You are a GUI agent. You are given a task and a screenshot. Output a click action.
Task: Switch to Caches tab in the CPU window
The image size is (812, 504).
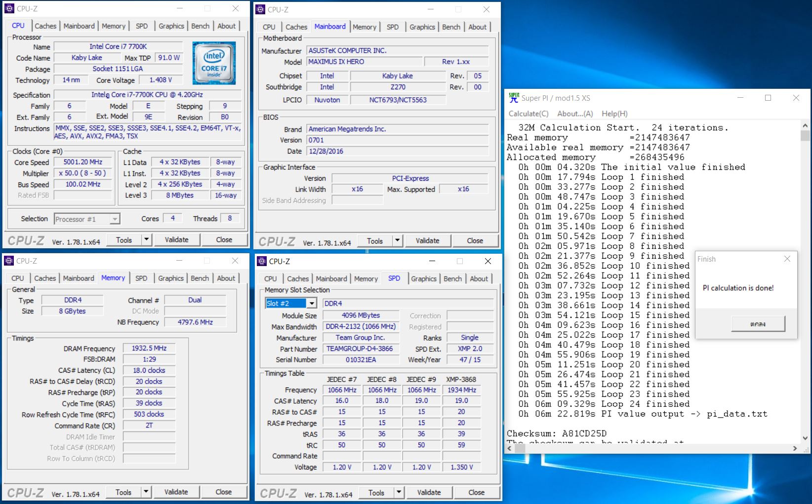coord(45,26)
